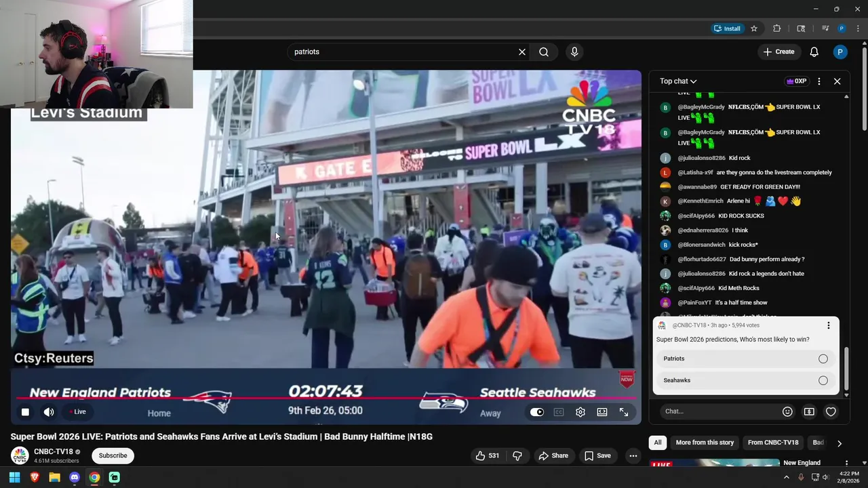Vote Patriots in the poll
This screenshot has width=868, height=488.
tap(746, 359)
